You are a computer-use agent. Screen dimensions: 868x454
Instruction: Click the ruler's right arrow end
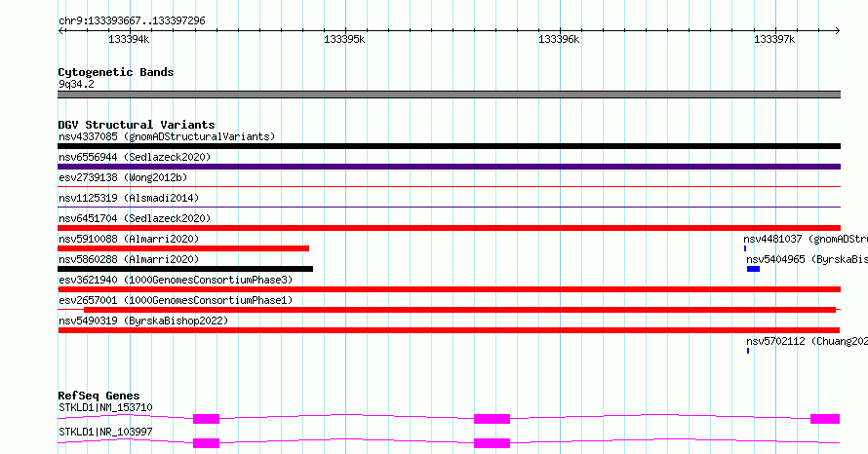pyautogui.click(x=838, y=30)
